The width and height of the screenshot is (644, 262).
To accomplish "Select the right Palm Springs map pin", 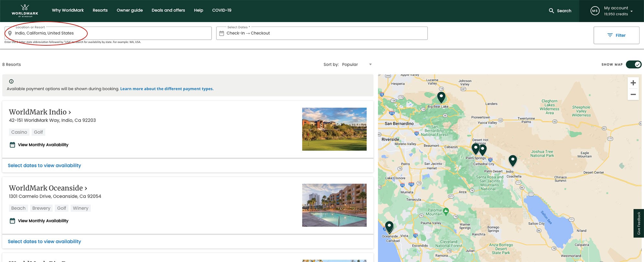I will pos(483,150).
